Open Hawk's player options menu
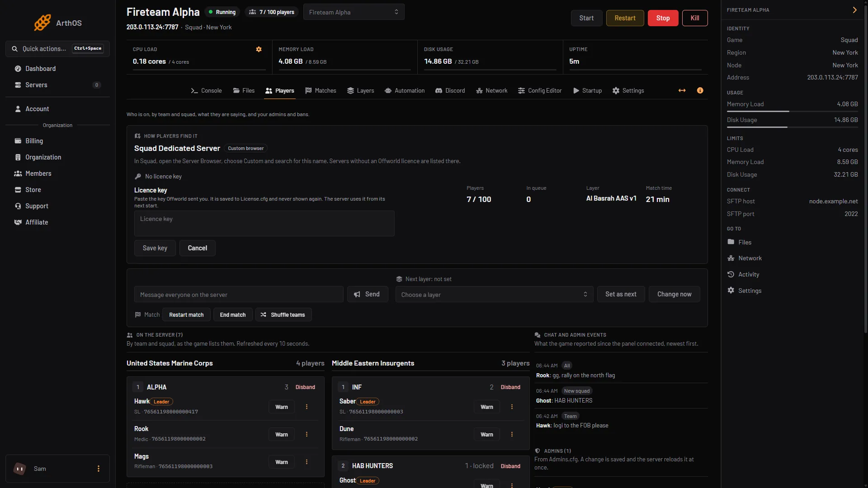The height and width of the screenshot is (488, 868). point(307,407)
